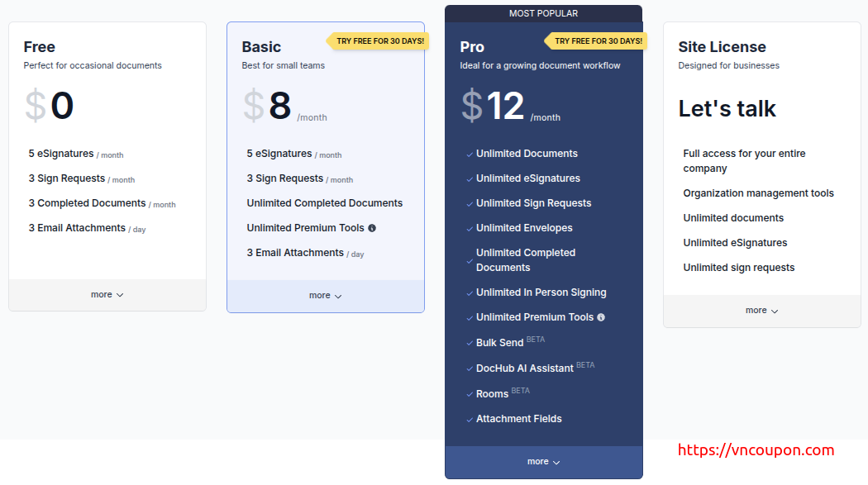Expand more features in the Pro plan
The image size is (868, 485).
click(544, 462)
